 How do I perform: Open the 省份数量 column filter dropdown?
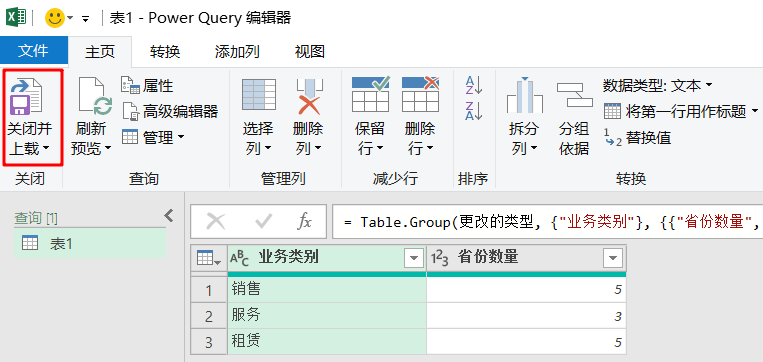tap(613, 258)
